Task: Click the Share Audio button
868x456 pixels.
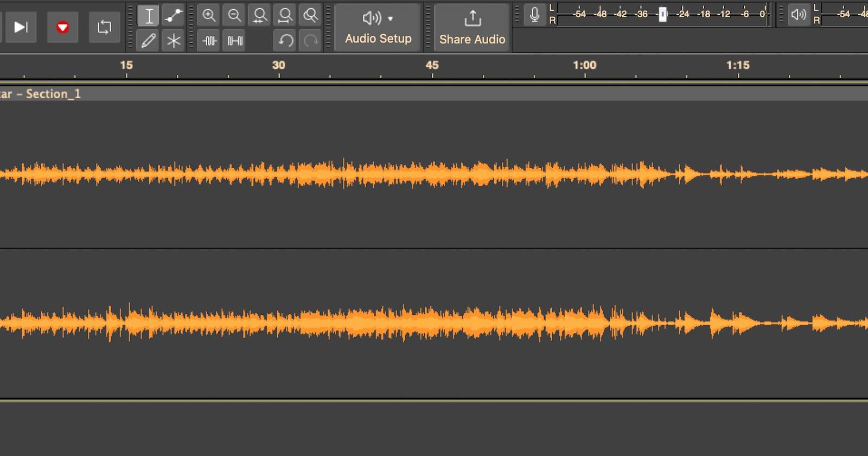Action: [x=472, y=27]
